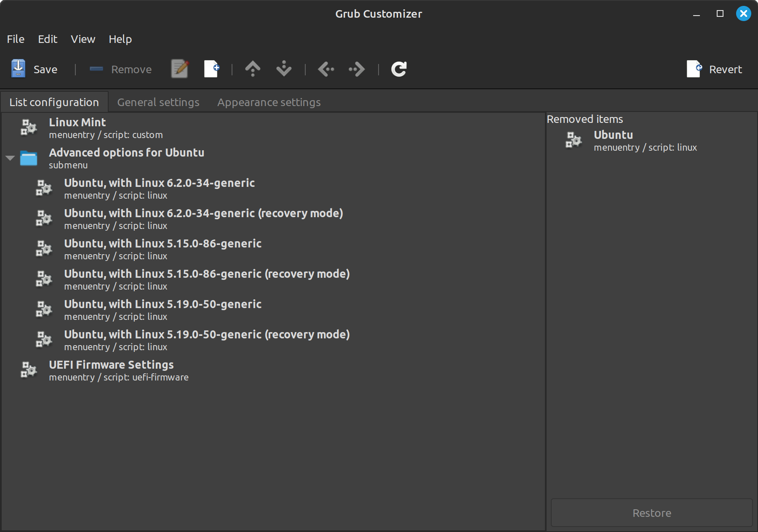The width and height of the screenshot is (758, 532).
Task: Click the left arrow to remove from submenu
Action: click(326, 69)
